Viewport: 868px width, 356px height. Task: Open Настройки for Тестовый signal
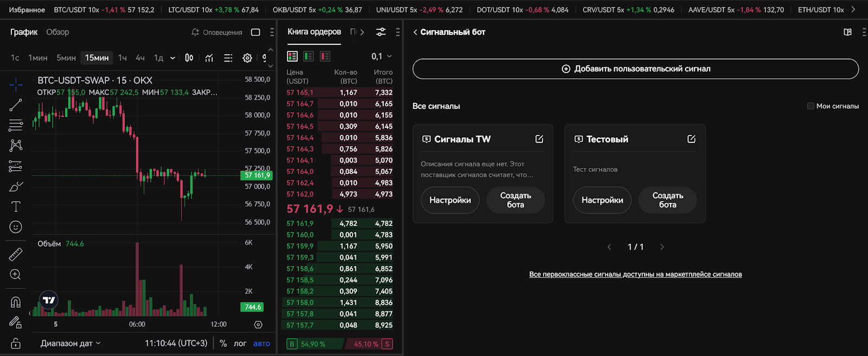(602, 200)
